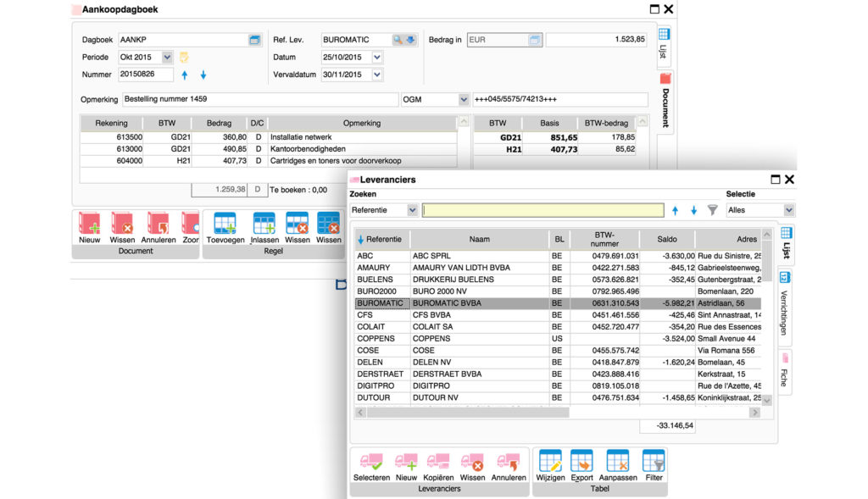Viewport: 868px width, 499px height.
Task: Select the COLAIT SA supplier row
Action: click(x=558, y=327)
